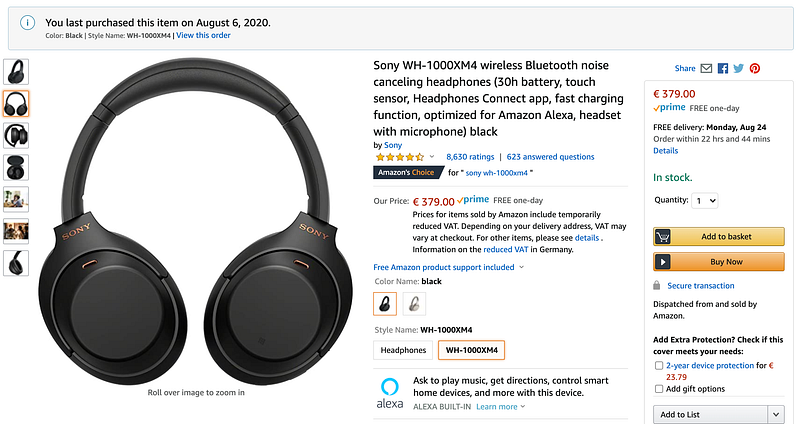Share product on Facebook
This screenshot has height=424, width=800.
[x=723, y=68]
